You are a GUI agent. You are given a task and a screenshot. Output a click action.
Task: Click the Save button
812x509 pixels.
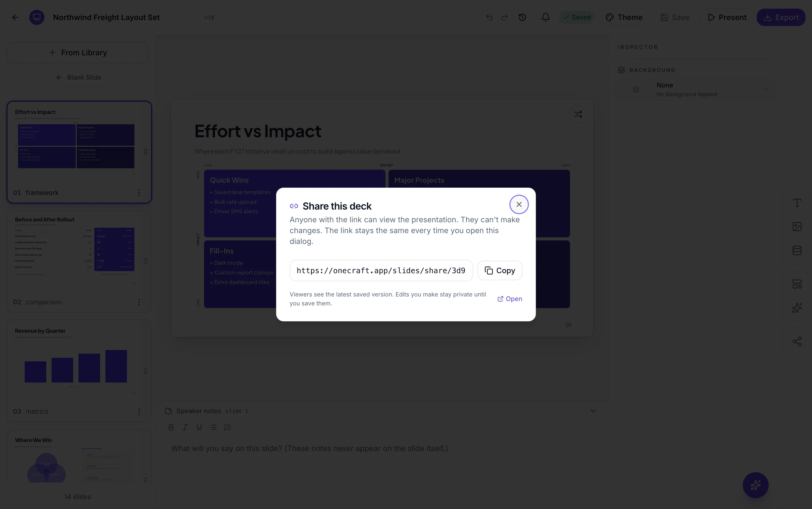pyautogui.click(x=675, y=17)
